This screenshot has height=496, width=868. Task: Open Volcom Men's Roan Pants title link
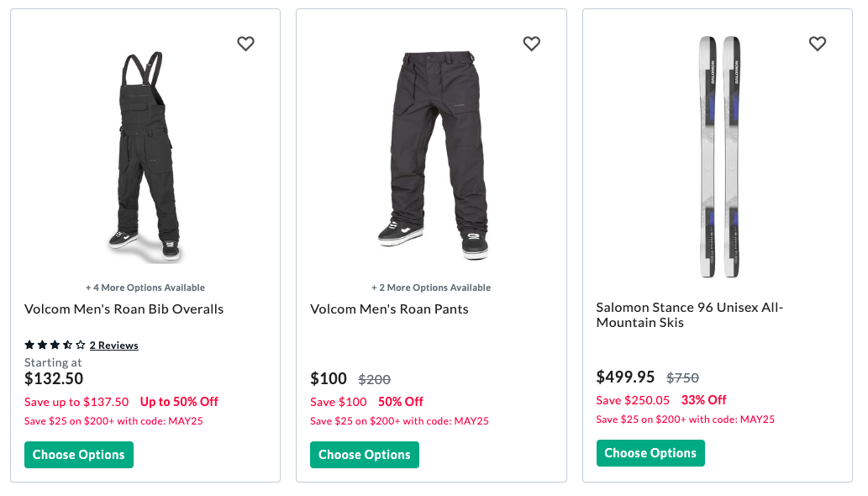point(389,309)
